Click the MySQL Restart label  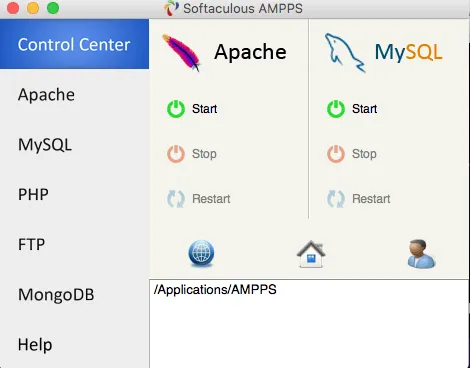click(x=371, y=199)
